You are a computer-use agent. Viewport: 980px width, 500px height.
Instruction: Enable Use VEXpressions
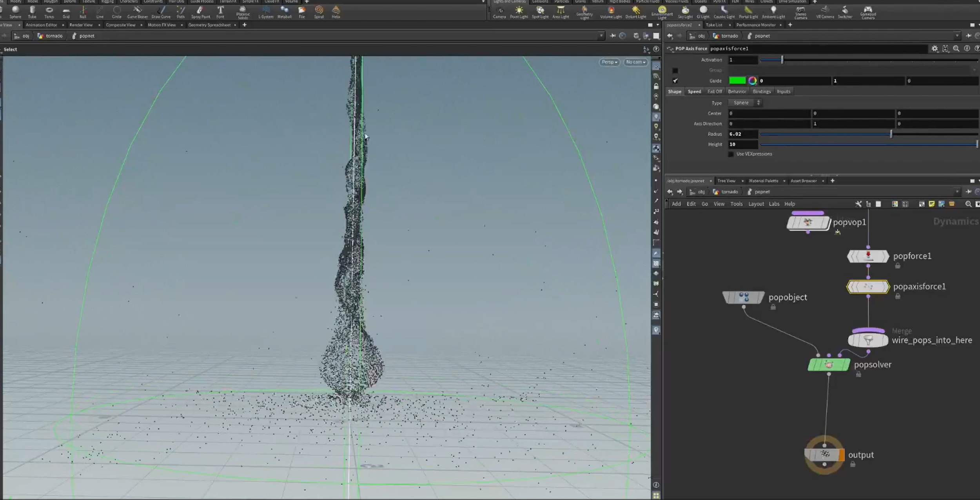(731, 154)
